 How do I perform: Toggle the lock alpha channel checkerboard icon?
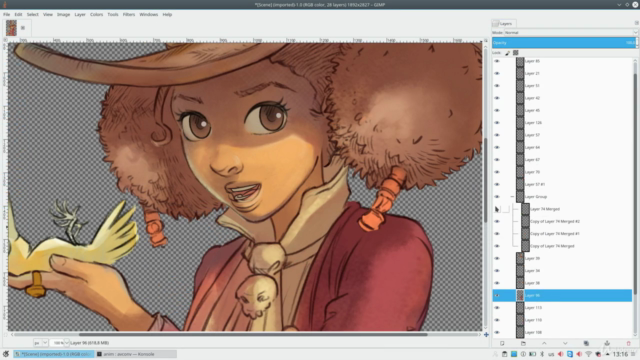516,53
